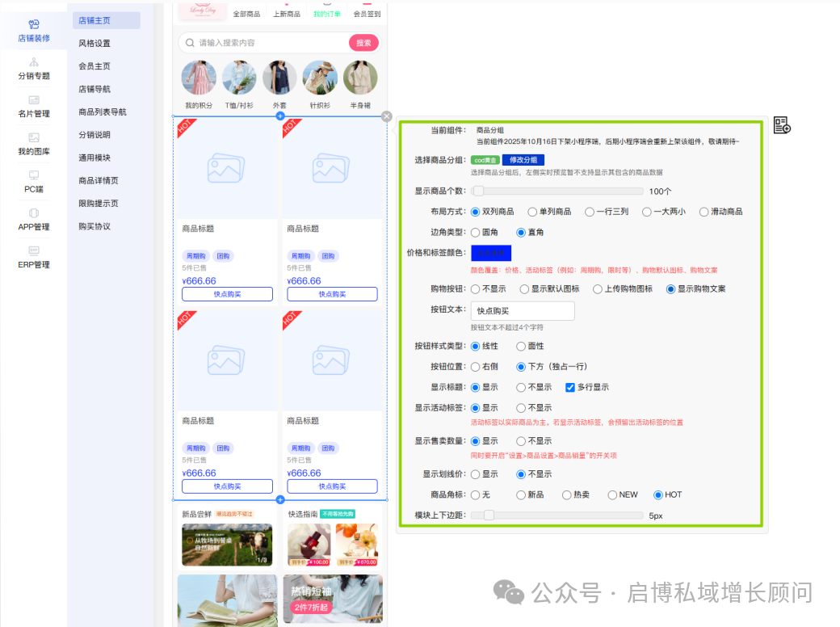Select the 圆角 corner type radio
The height and width of the screenshot is (627, 840).
(475, 232)
